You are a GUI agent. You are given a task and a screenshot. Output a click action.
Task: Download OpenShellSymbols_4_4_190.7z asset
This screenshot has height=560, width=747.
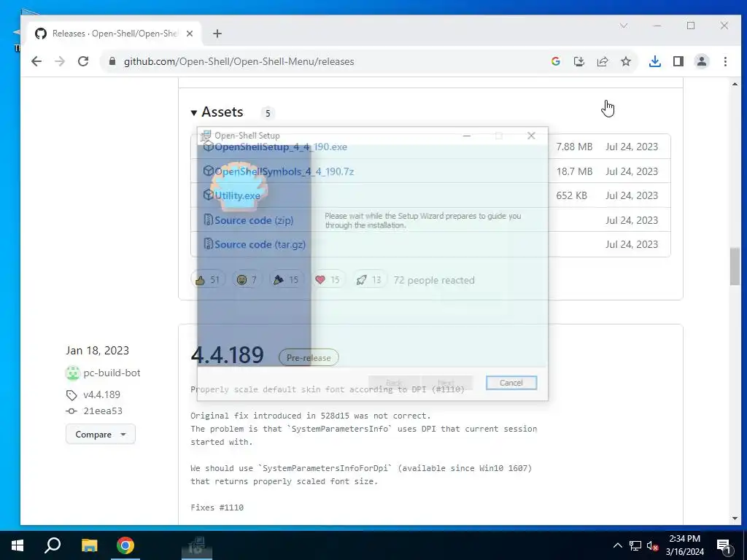click(x=284, y=171)
